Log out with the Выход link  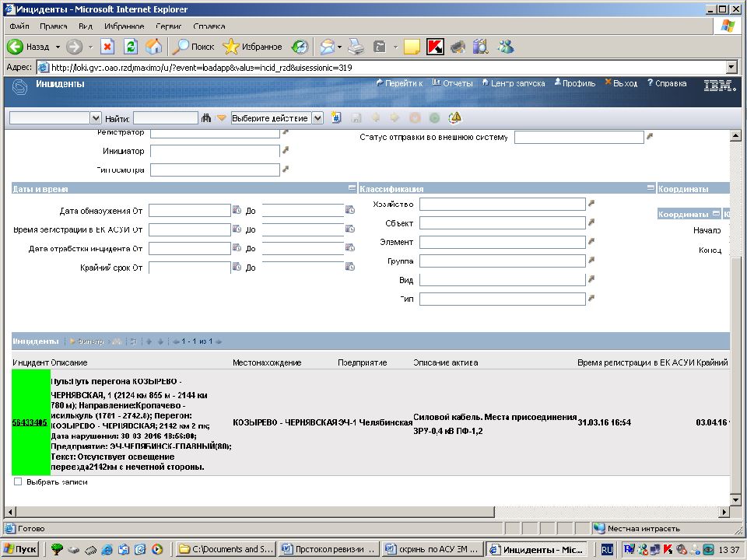(x=621, y=83)
